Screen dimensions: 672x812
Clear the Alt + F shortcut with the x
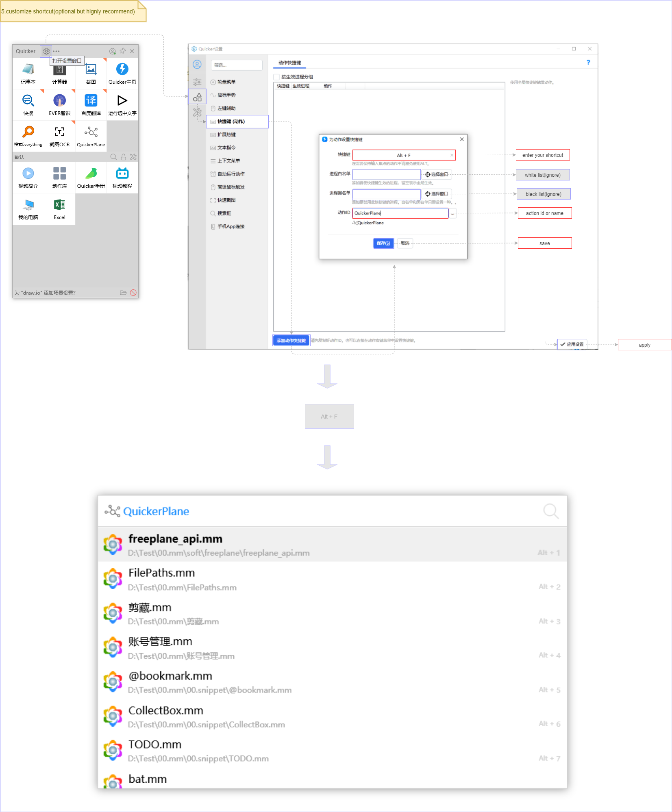point(452,155)
